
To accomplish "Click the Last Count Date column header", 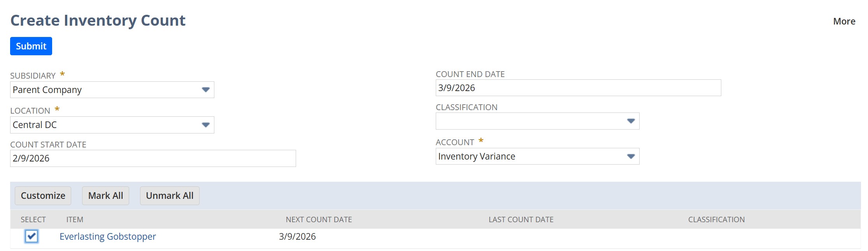I will click(521, 219).
